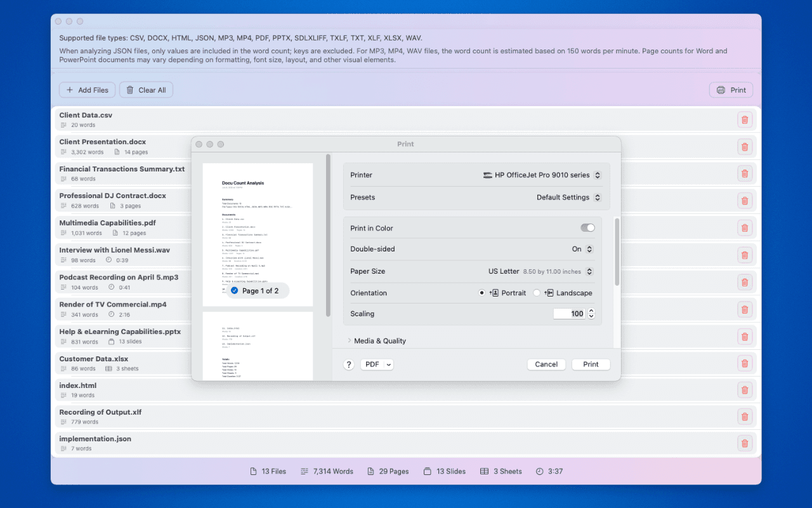Select the second page preview thumbnail
The image size is (812, 508).
(x=258, y=346)
